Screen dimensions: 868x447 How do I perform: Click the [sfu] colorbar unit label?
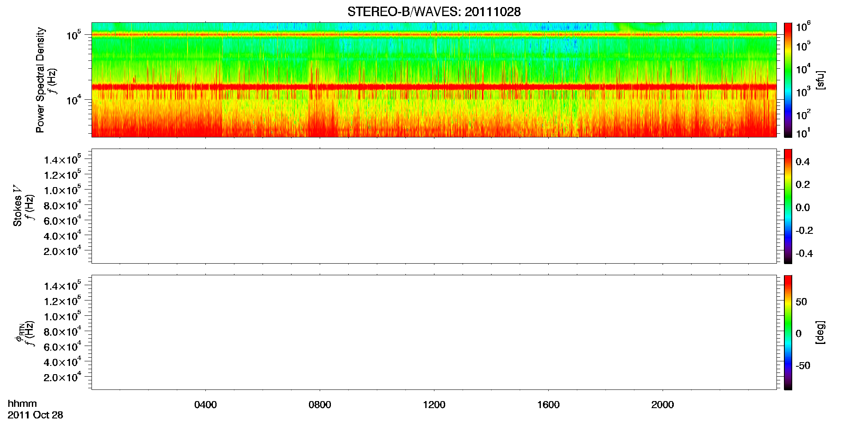tap(820, 80)
